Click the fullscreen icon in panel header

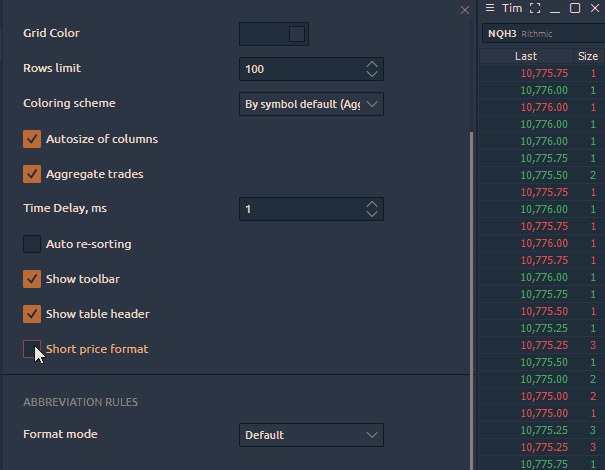tap(535, 8)
